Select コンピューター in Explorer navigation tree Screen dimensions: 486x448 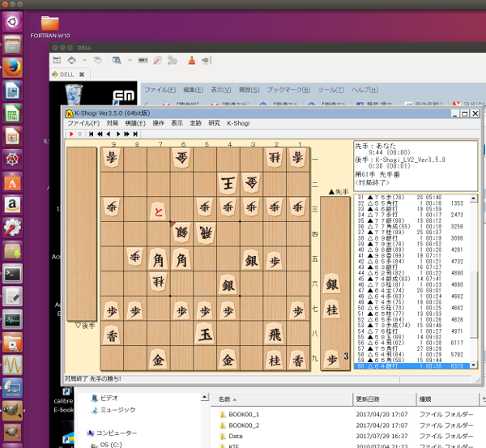113,433
